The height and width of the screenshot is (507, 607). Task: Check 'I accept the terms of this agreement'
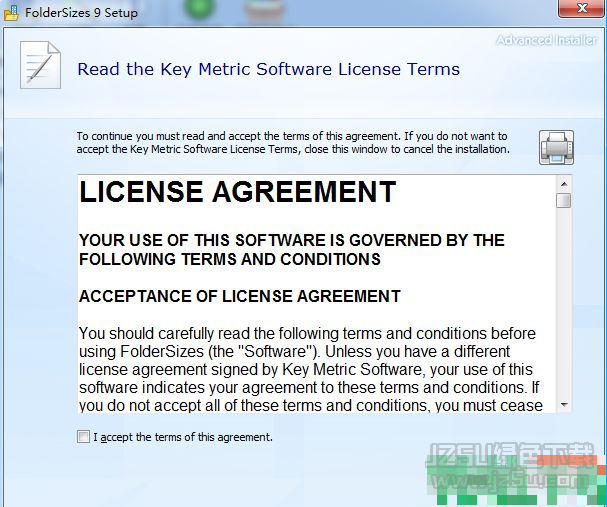(x=83, y=437)
